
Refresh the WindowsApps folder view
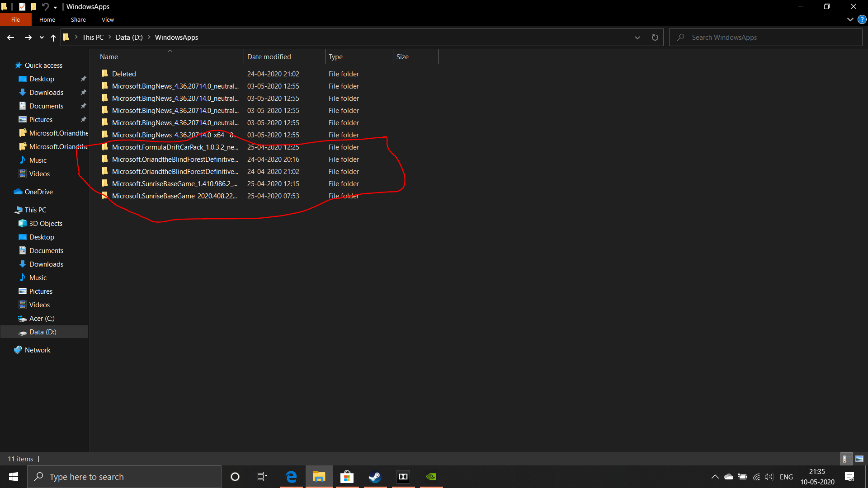(655, 38)
